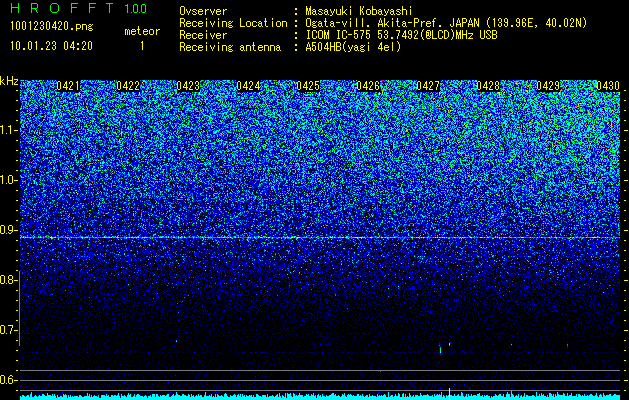The image size is (629, 400).
Task: Click the kHz axis unit label
Action: click(9, 81)
